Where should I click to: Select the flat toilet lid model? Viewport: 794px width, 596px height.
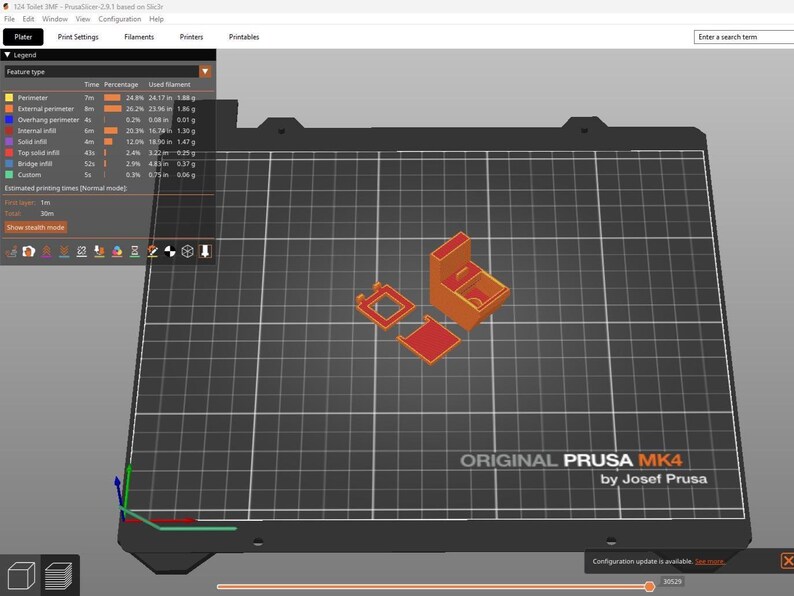429,341
